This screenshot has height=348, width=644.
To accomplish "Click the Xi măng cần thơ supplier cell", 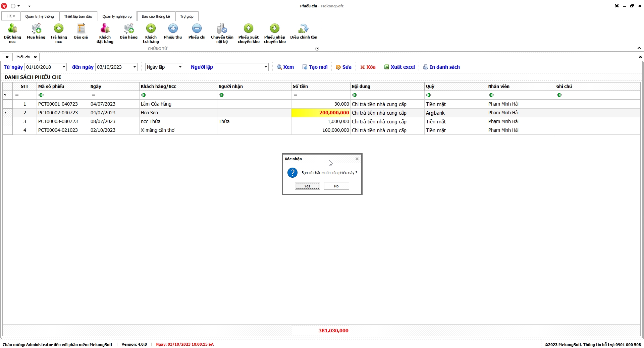I will pos(178,130).
